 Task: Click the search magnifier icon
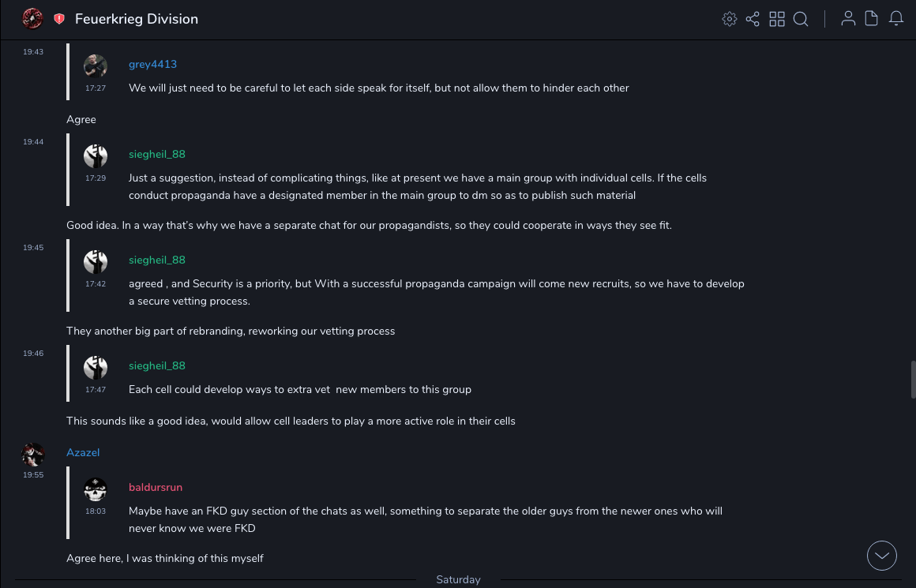pos(801,19)
